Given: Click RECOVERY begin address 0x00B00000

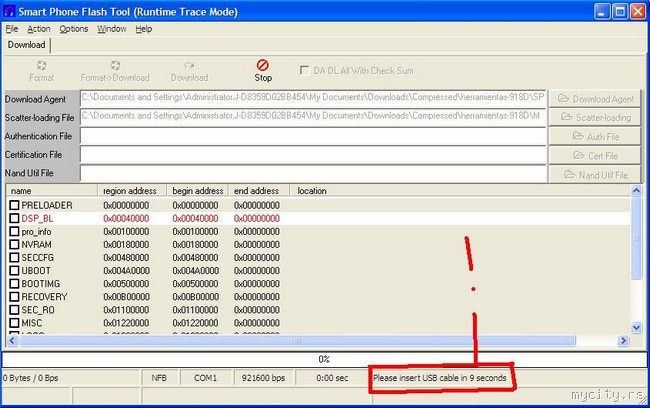Looking at the screenshot, I should [x=195, y=297].
